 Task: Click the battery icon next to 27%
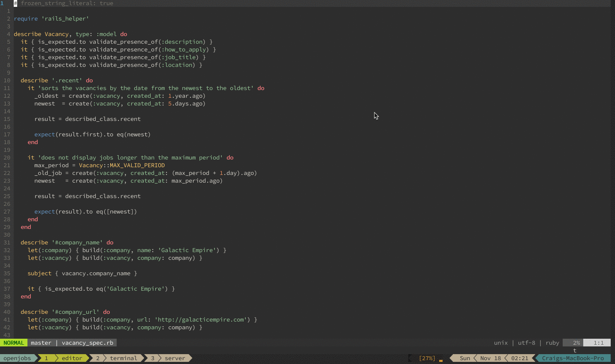441,360
